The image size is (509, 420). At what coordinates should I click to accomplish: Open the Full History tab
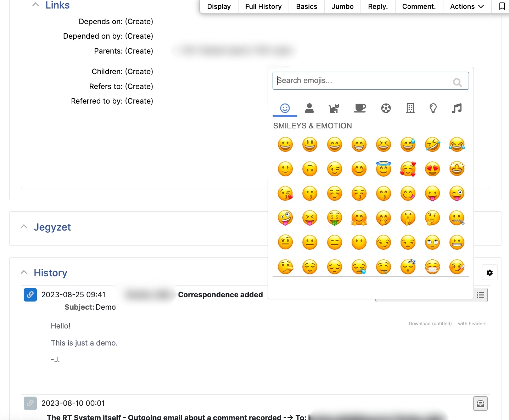click(x=263, y=6)
